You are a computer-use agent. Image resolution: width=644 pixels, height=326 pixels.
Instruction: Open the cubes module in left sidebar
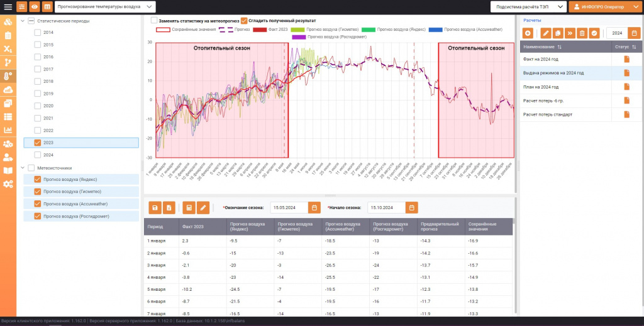click(x=8, y=22)
